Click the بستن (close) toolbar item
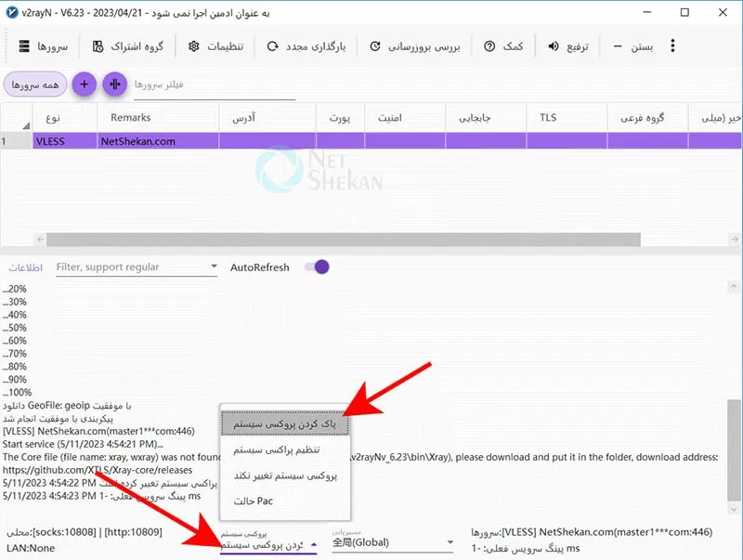This screenshot has width=743, height=560. click(x=632, y=46)
